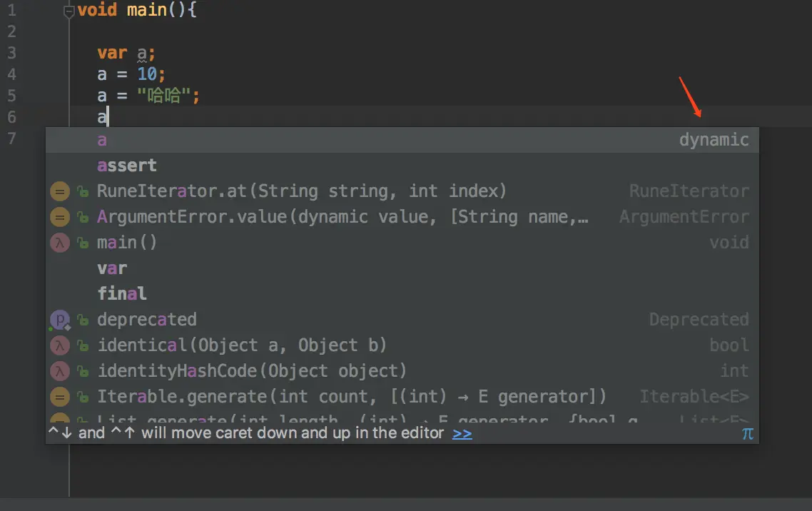Click line number 4 in gutter

click(x=11, y=74)
